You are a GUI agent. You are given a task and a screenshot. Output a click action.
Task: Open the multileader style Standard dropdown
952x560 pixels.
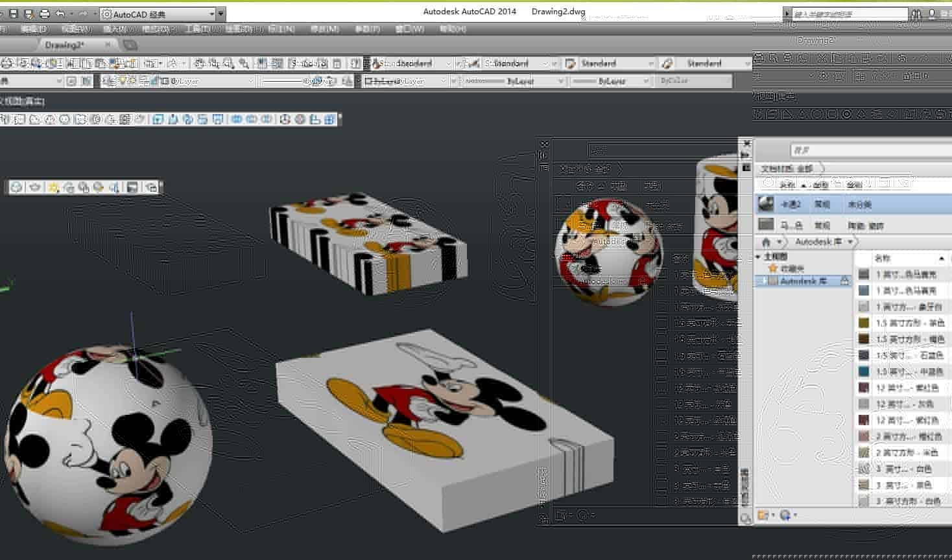713,63
